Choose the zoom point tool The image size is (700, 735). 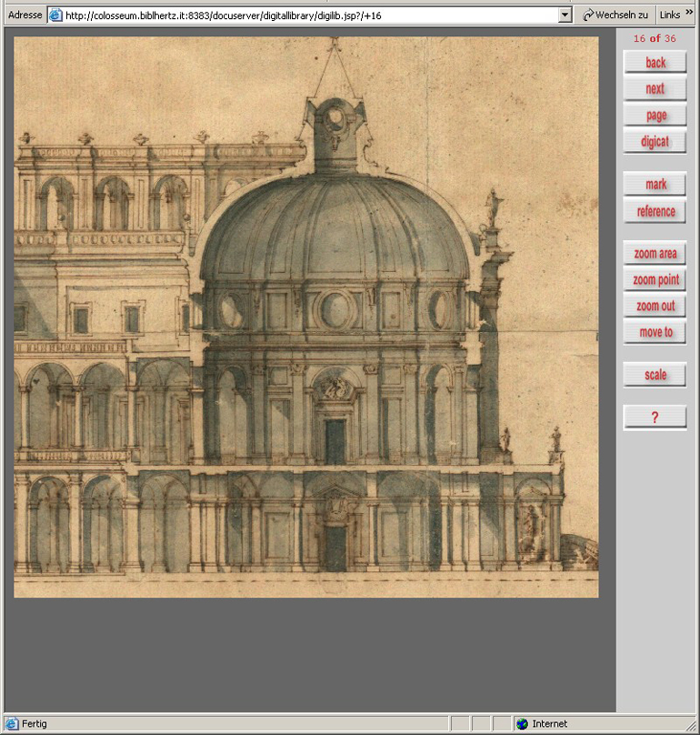655,280
